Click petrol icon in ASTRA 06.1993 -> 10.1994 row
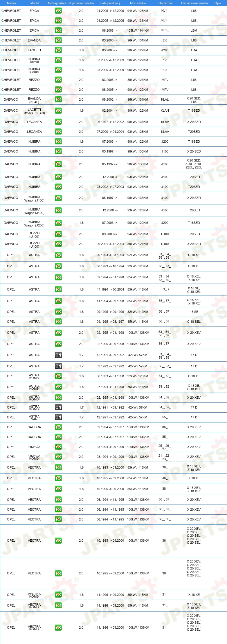 [58, 266]
